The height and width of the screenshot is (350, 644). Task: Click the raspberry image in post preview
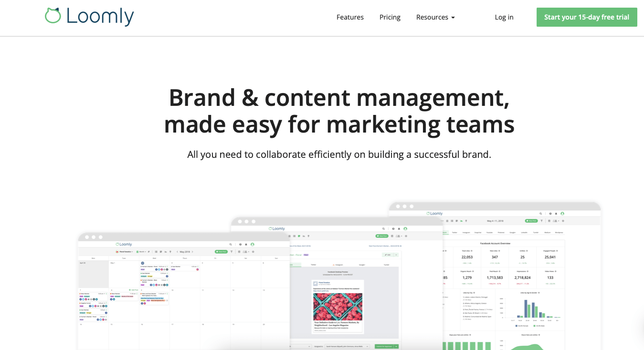tap(338, 307)
